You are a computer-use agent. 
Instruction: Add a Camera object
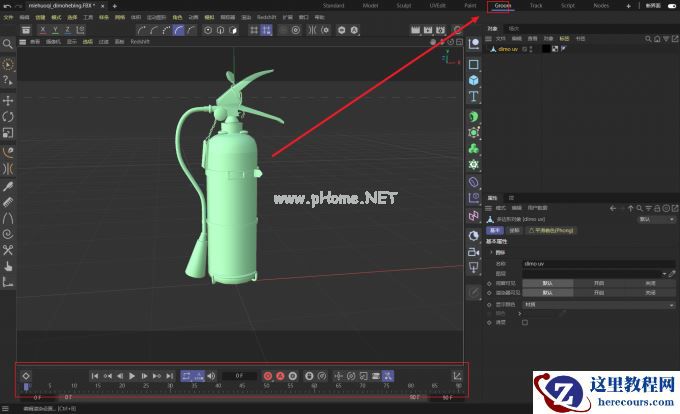click(474, 252)
